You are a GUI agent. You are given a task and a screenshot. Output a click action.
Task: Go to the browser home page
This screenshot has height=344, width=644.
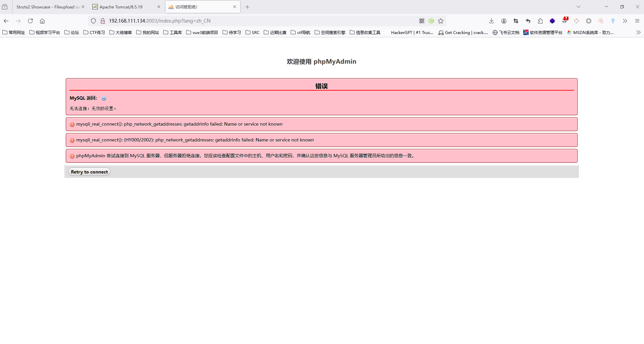tap(42, 21)
